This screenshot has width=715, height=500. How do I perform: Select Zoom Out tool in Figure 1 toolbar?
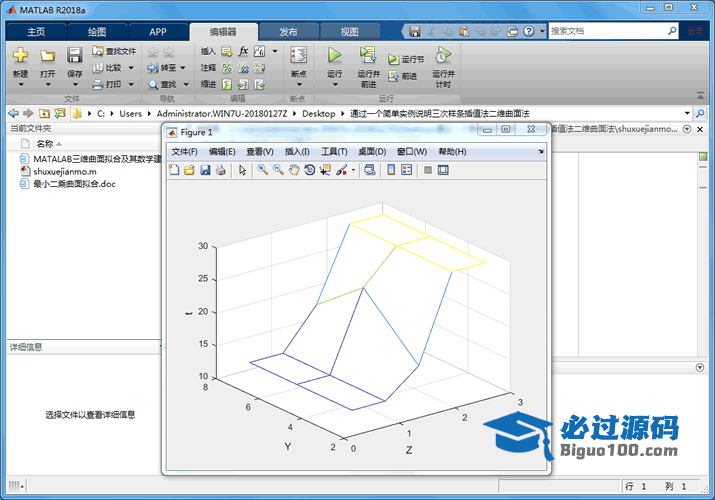pyautogui.click(x=278, y=170)
